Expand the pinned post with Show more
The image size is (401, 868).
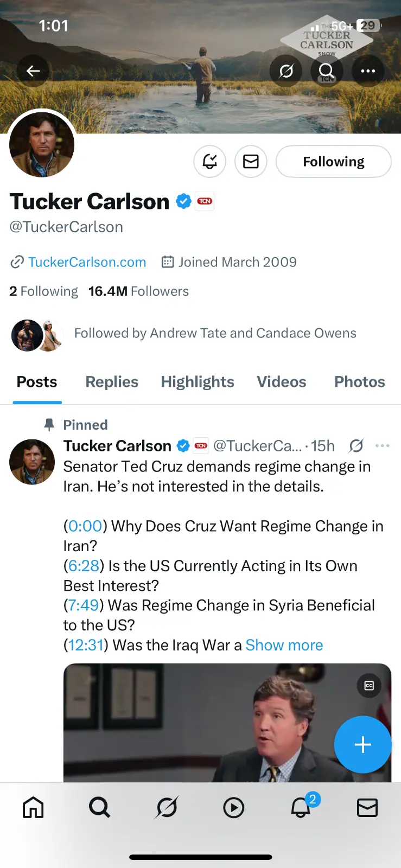tap(284, 645)
